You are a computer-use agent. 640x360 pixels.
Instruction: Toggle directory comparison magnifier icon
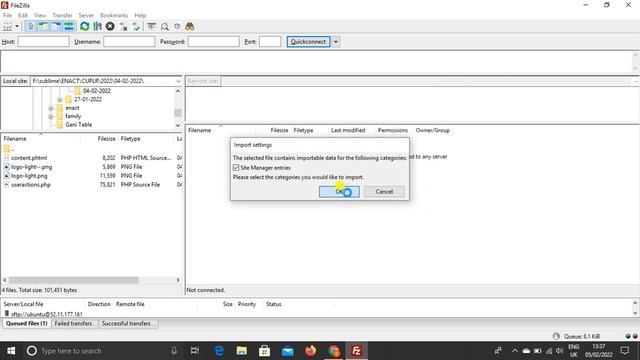[164, 27]
